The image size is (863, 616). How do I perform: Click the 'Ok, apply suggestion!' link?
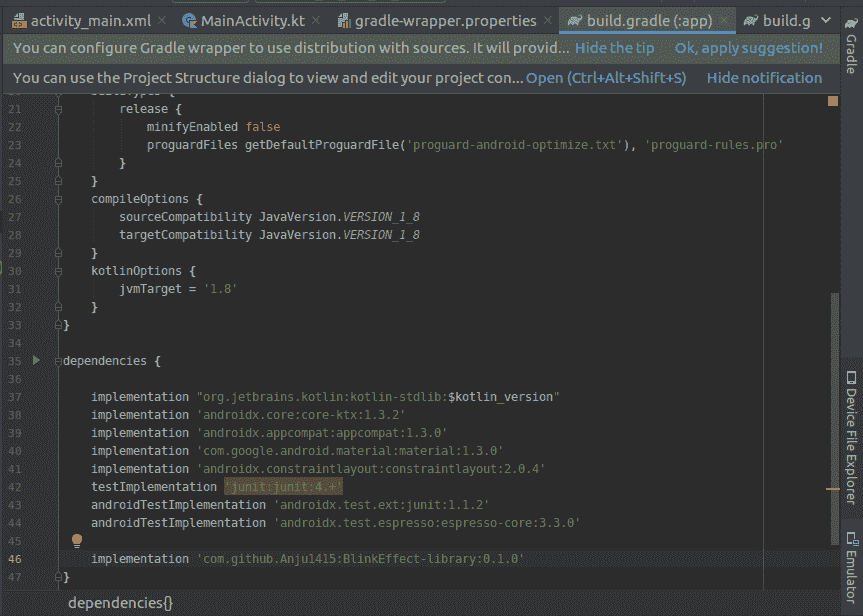click(749, 47)
